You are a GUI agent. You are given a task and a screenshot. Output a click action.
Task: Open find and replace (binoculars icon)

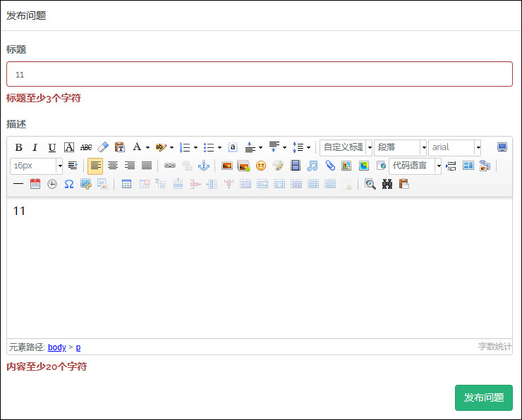pyautogui.click(x=387, y=184)
